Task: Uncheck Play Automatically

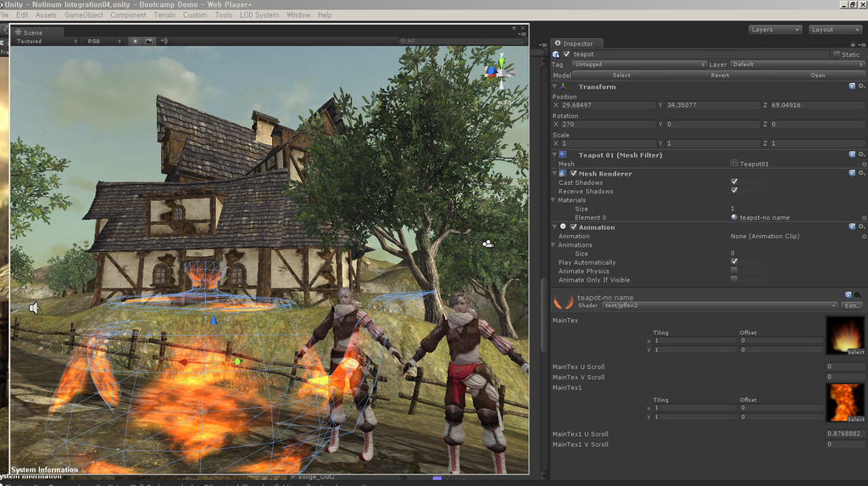Action: click(734, 261)
